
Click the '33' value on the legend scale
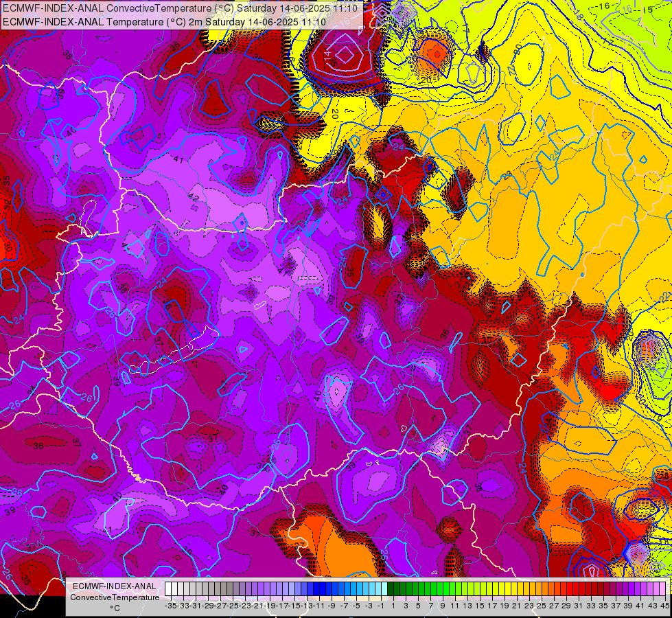tap(590, 606)
